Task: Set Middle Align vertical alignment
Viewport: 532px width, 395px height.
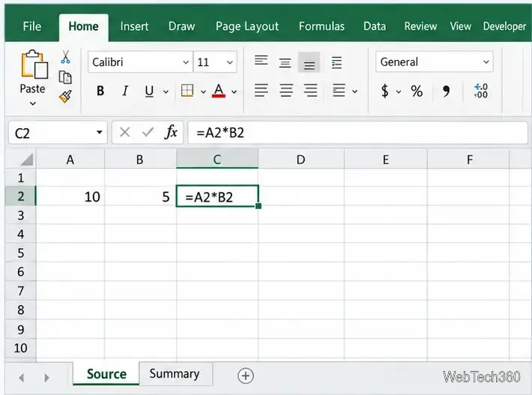Action: coord(285,62)
